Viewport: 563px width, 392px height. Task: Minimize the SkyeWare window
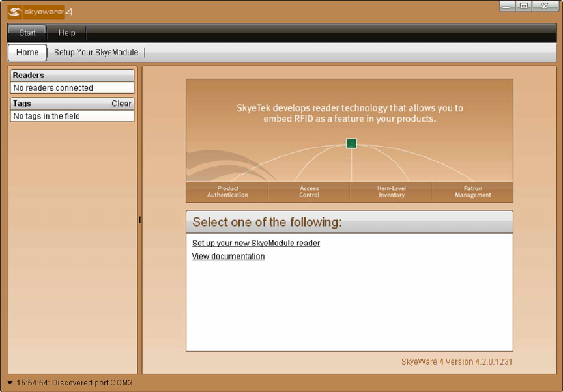pyautogui.click(x=506, y=6)
